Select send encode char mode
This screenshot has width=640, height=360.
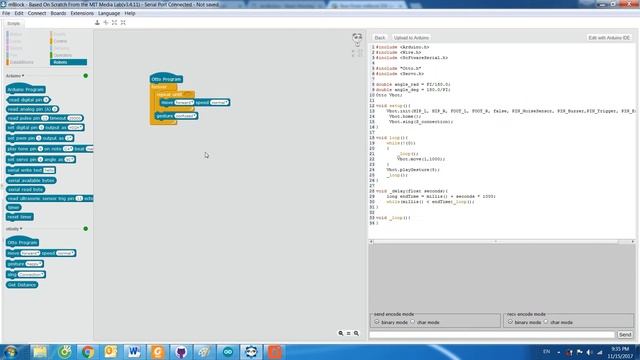coord(413,322)
